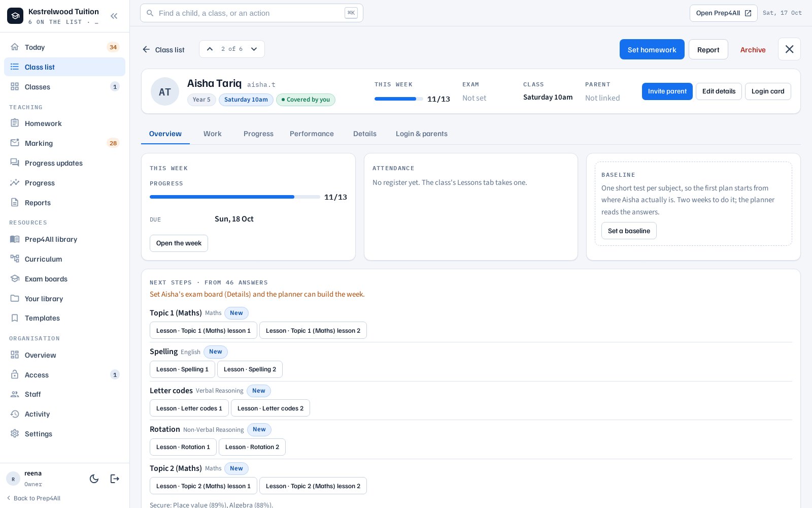Click the progress bar in This Week card
The height and width of the screenshot is (508, 812).
tap(234, 197)
